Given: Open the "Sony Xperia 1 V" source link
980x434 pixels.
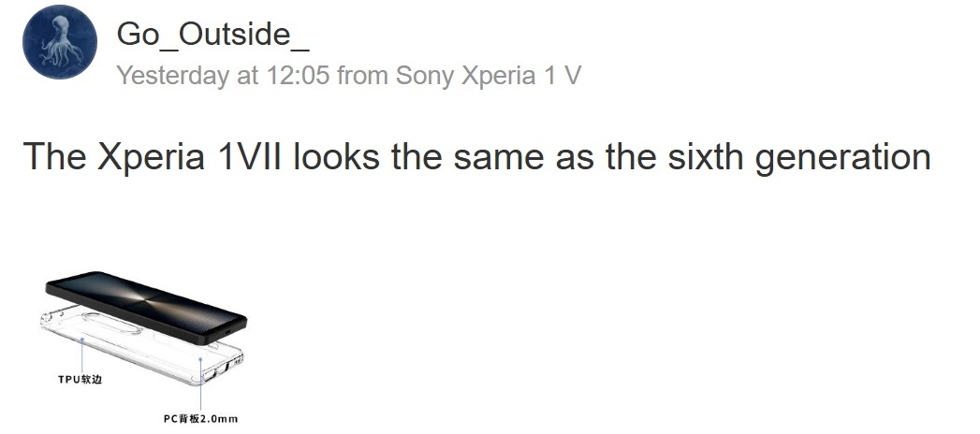Looking at the screenshot, I should (488, 76).
